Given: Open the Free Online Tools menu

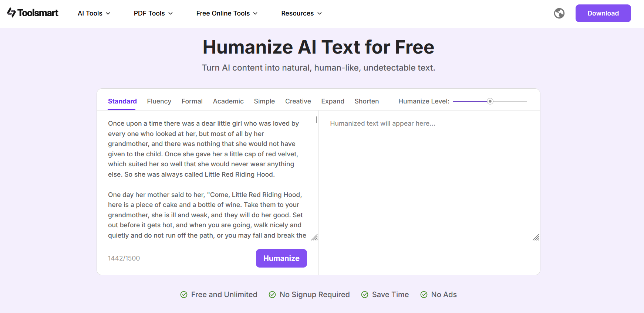Looking at the screenshot, I should (x=227, y=13).
